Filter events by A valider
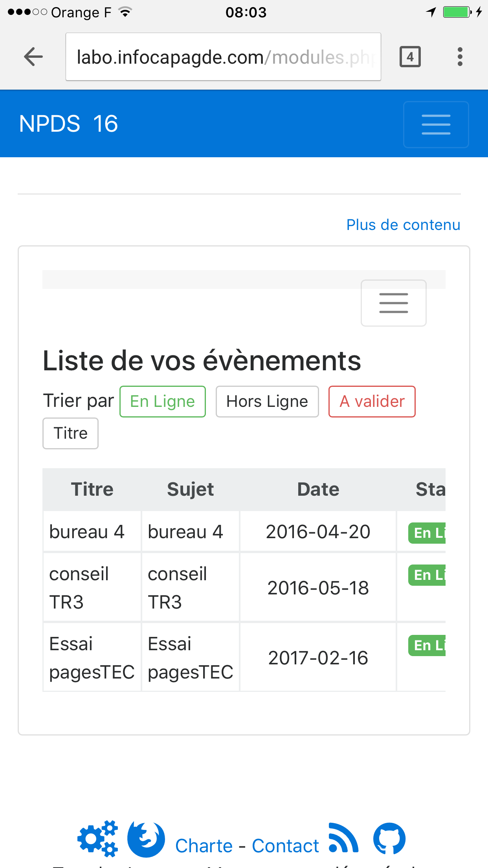 pos(372,401)
